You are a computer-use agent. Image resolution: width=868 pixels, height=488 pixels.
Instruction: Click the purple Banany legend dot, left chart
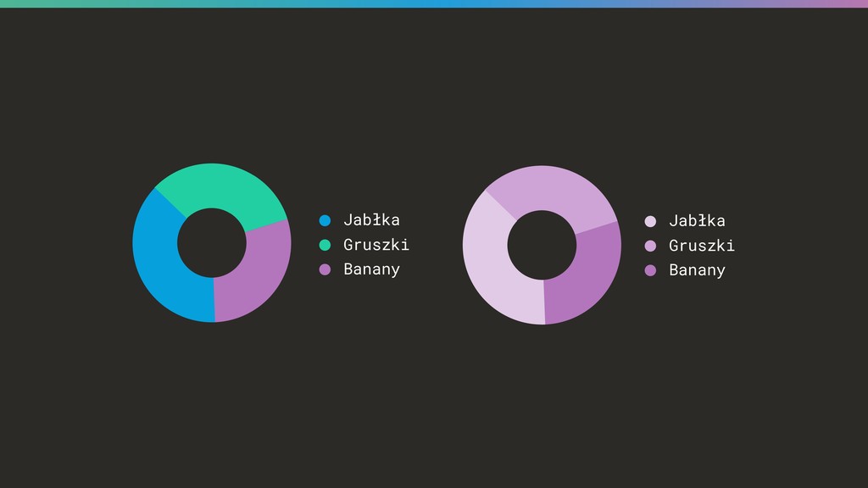tap(325, 269)
